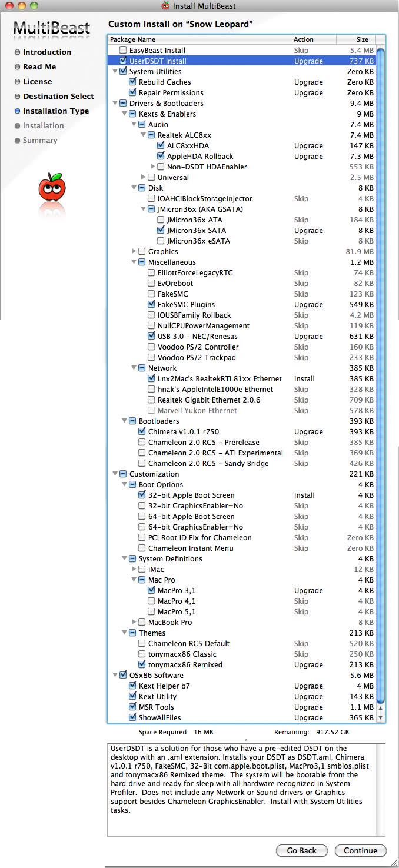The image size is (399, 868).
Task: Click the Go Back button
Action: pyautogui.click(x=301, y=850)
